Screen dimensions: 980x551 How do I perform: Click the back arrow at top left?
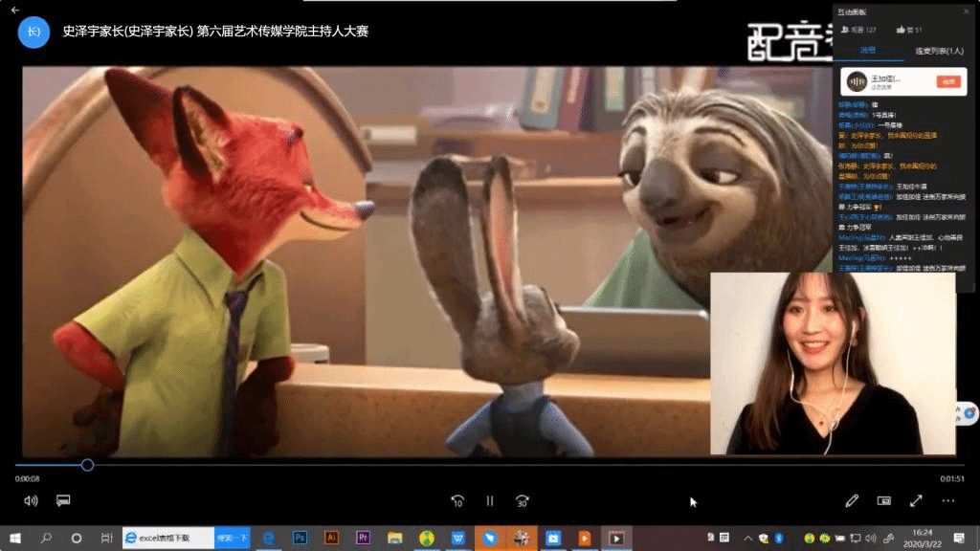point(14,9)
